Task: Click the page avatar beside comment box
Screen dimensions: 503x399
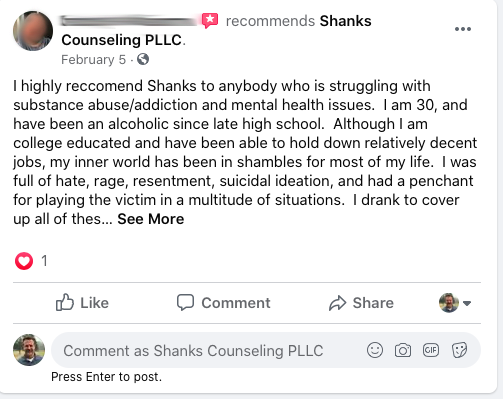Action: [29, 350]
